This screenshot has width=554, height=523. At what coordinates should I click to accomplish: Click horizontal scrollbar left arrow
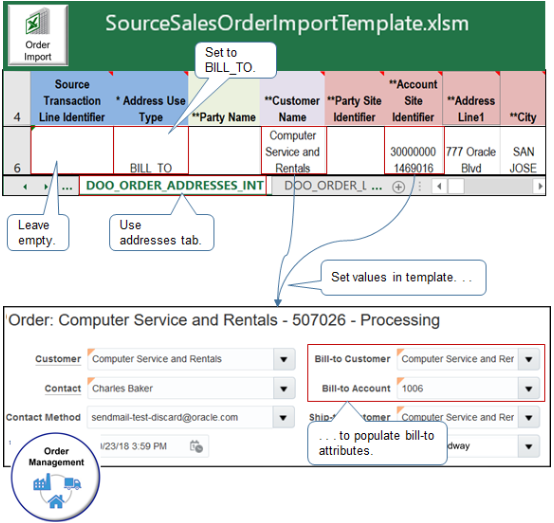click(x=439, y=186)
